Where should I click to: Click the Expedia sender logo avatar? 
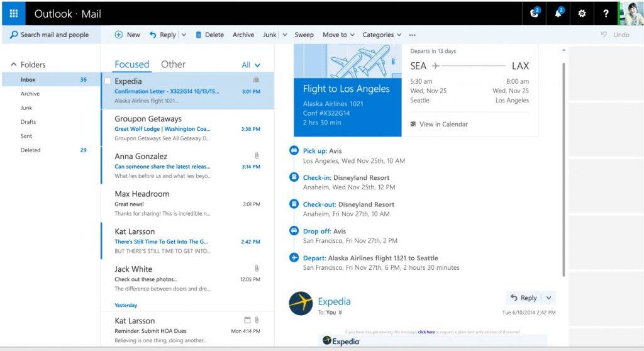pyautogui.click(x=301, y=303)
